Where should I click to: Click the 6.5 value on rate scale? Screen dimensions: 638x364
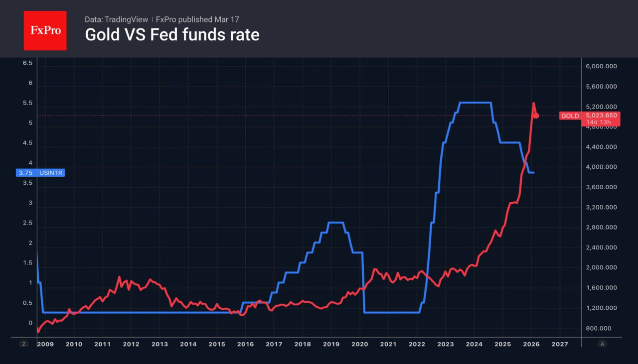27,63
